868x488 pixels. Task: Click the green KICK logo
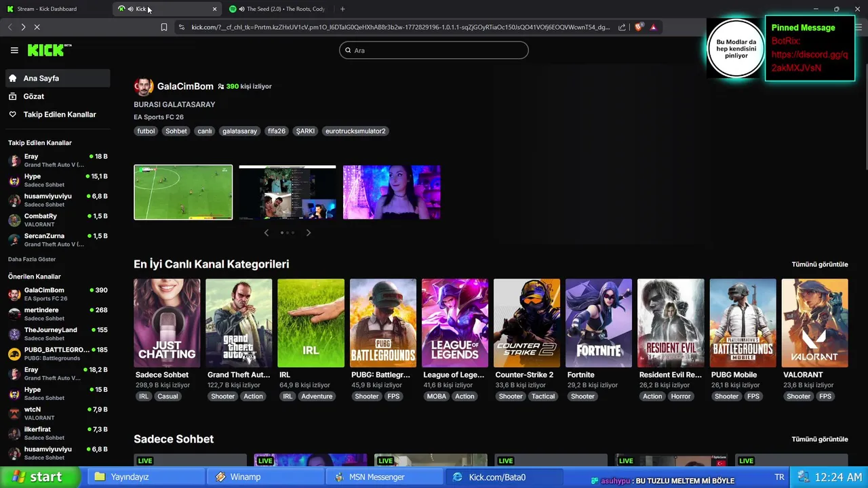coord(49,50)
